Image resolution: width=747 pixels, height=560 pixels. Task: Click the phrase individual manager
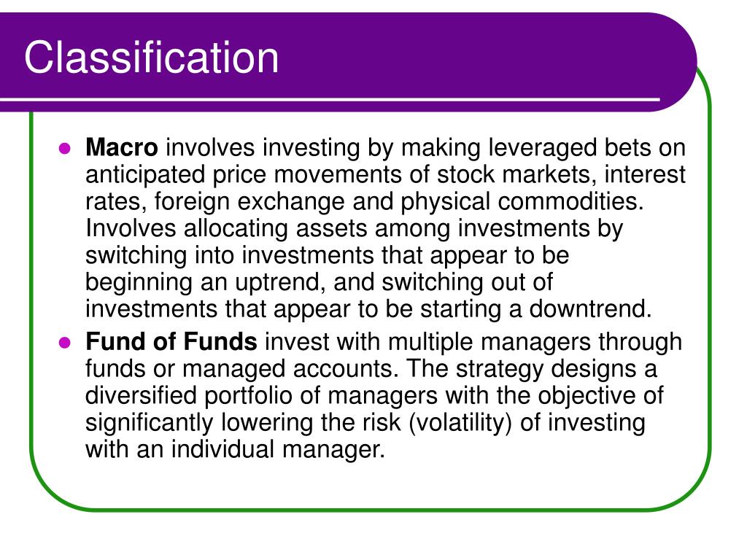278,449
